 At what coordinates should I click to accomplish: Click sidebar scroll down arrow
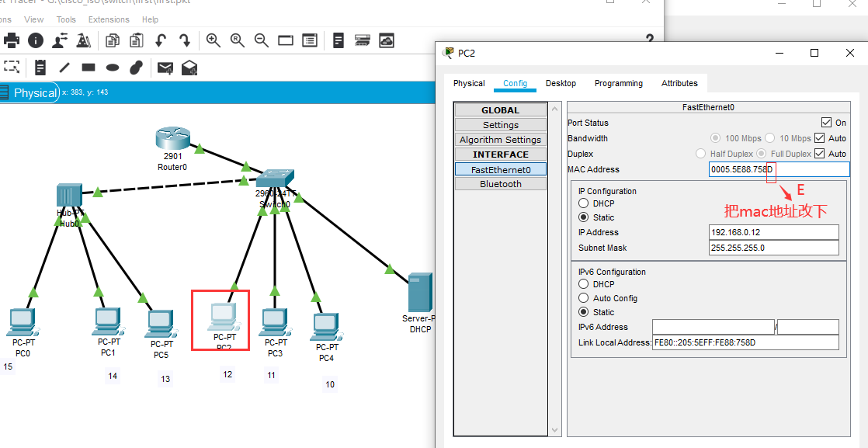pyautogui.click(x=555, y=429)
